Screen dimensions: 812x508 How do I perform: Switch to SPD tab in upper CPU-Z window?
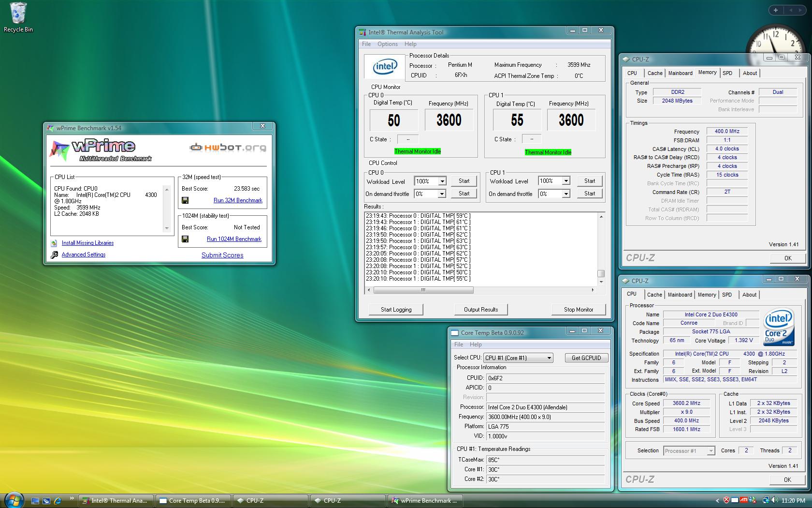coord(727,73)
